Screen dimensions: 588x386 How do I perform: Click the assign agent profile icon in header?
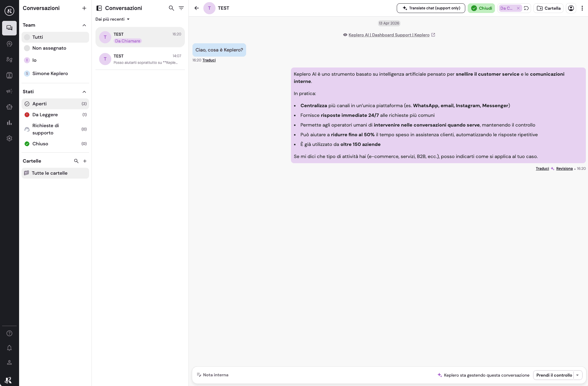coord(571,8)
